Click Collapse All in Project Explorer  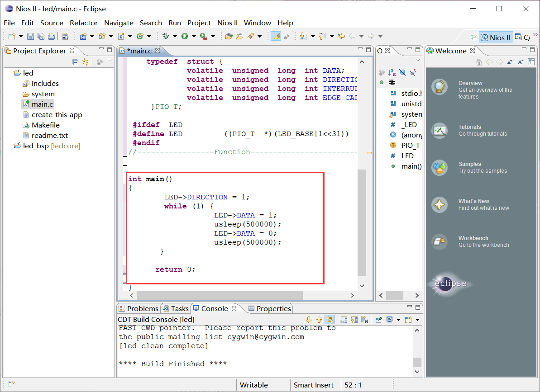pyautogui.click(x=76, y=62)
